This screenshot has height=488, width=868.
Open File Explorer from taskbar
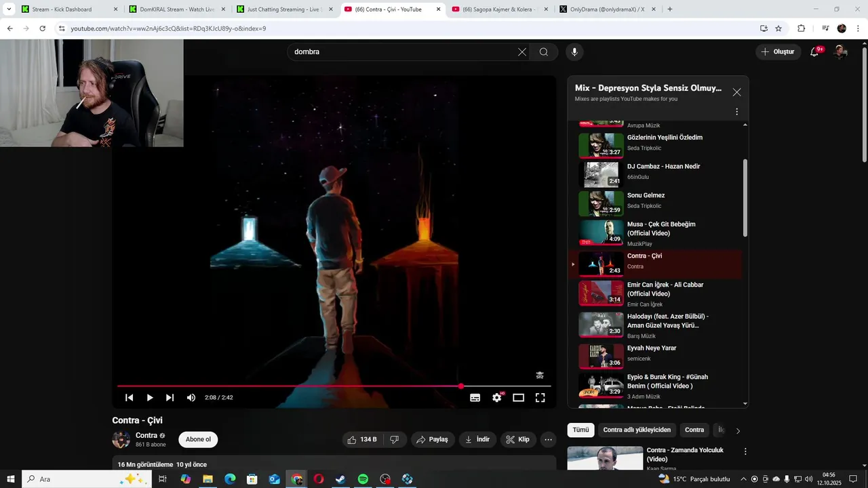click(208, 479)
